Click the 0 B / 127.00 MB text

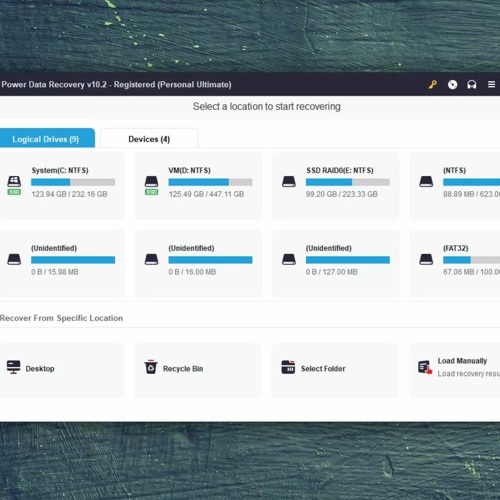point(332,272)
